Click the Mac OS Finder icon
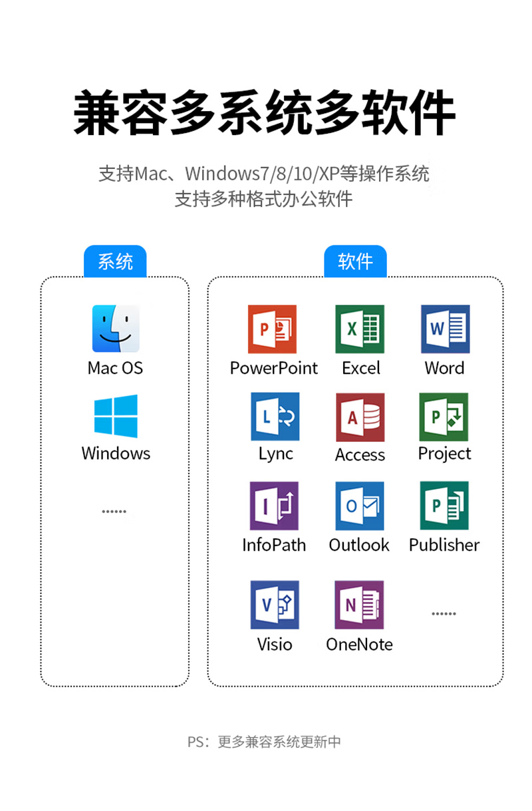 coord(116,329)
